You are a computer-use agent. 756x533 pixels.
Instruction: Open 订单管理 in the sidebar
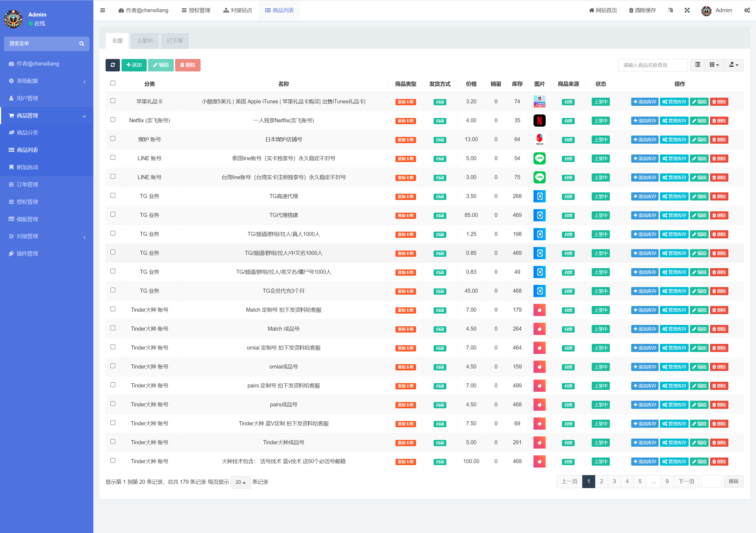tap(47, 184)
